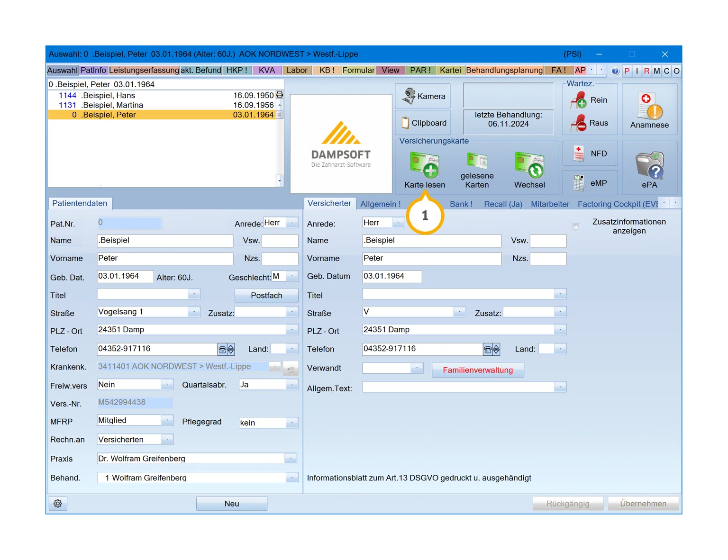Remove patient from waiting room via Raus

(x=590, y=123)
